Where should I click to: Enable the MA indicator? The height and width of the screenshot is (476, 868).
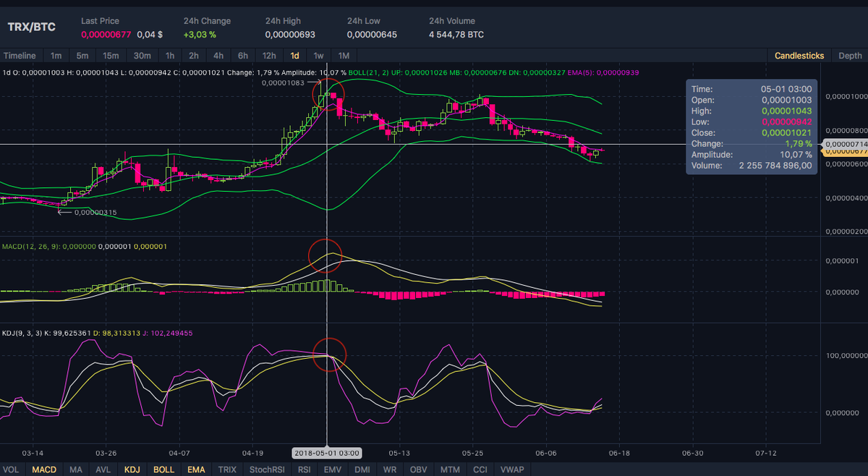point(76,469)
